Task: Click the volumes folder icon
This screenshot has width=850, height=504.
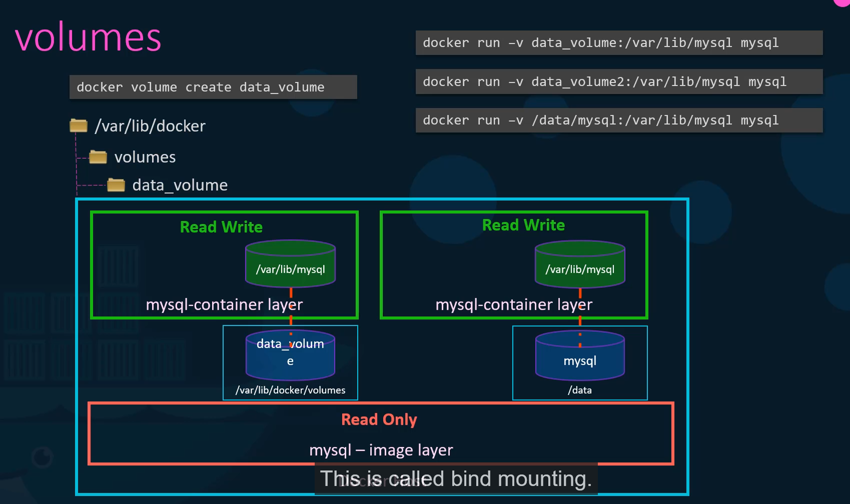Action: coord(98,157)
